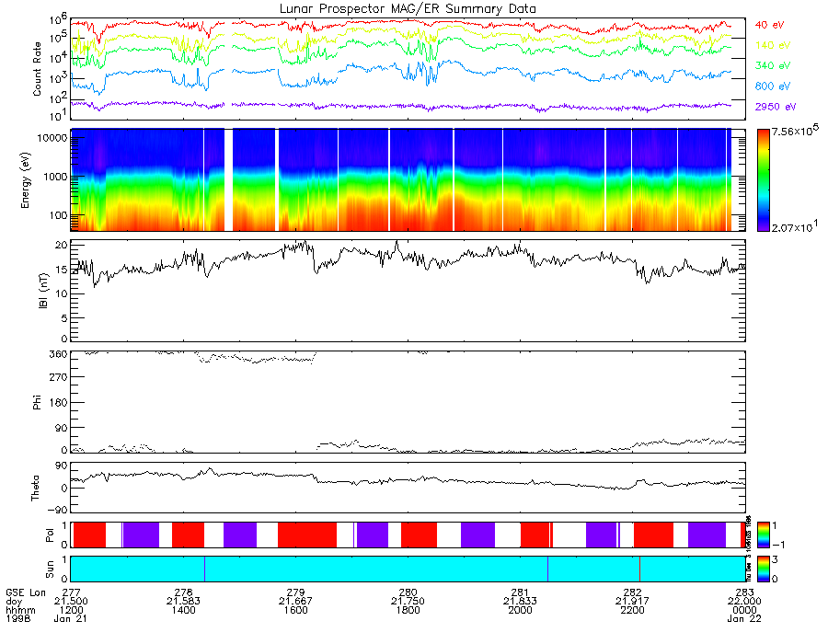Click the '277' GSE longitude tick label

[71, 592]
